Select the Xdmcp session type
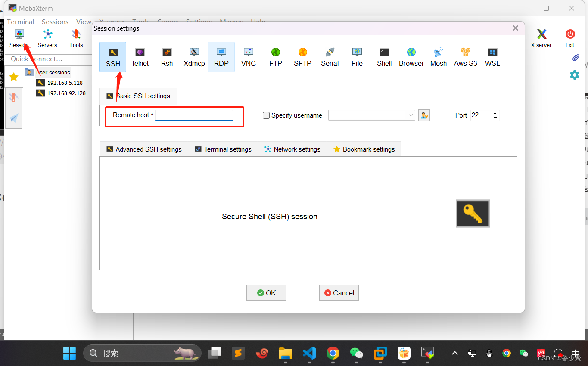The width and height of the screenshot is (588, 366). [194, 57]
